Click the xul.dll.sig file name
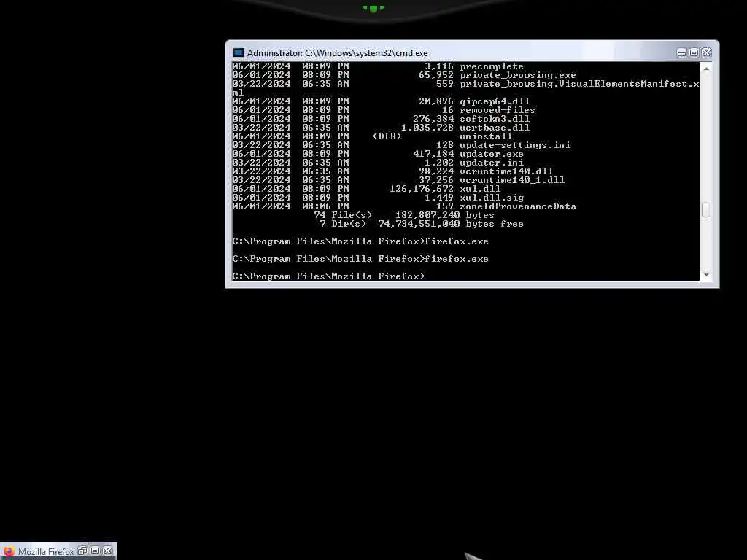747x560 pixels. click(491, 197)
